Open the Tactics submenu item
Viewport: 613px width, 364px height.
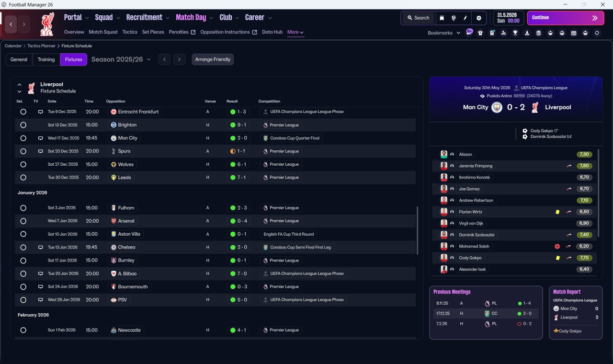click(130, 32)
